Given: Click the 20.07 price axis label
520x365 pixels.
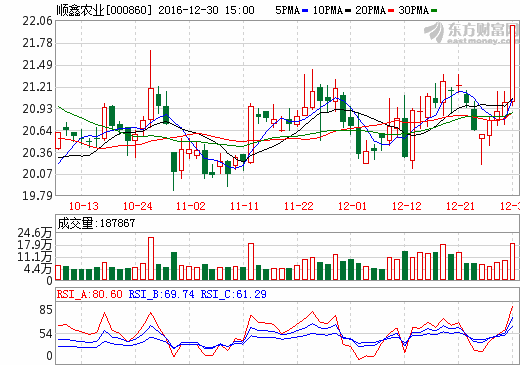Looking at the screenshot, I should (38, 173).
